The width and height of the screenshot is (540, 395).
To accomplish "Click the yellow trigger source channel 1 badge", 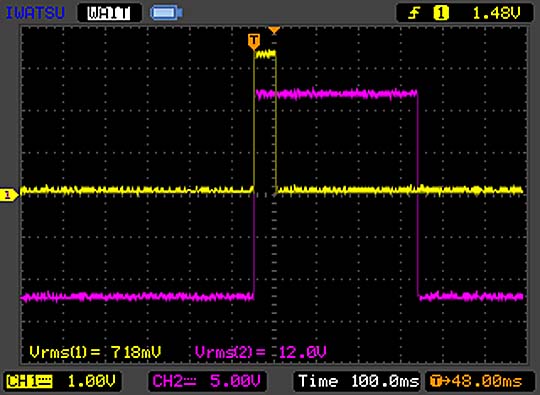I will pos(441,13).
